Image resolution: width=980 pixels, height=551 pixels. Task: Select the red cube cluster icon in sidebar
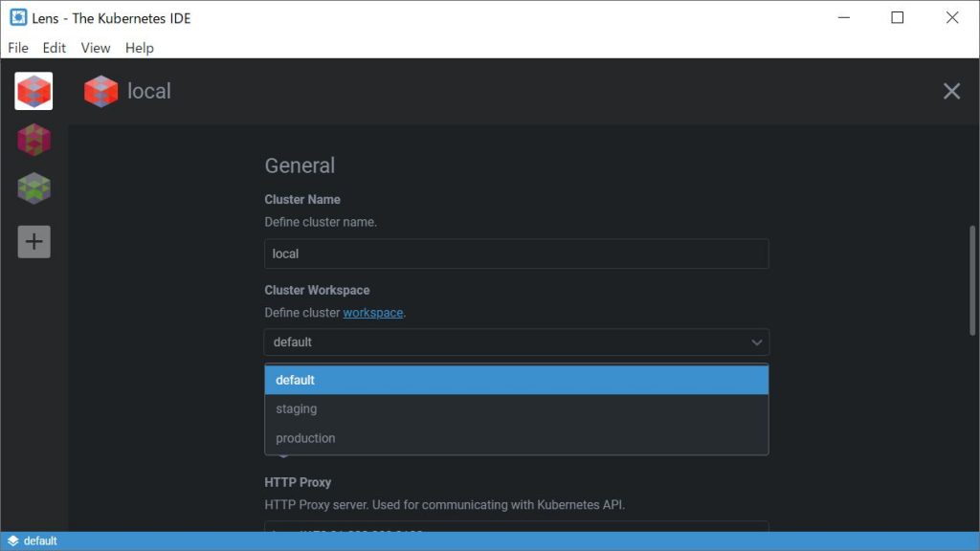33,91
